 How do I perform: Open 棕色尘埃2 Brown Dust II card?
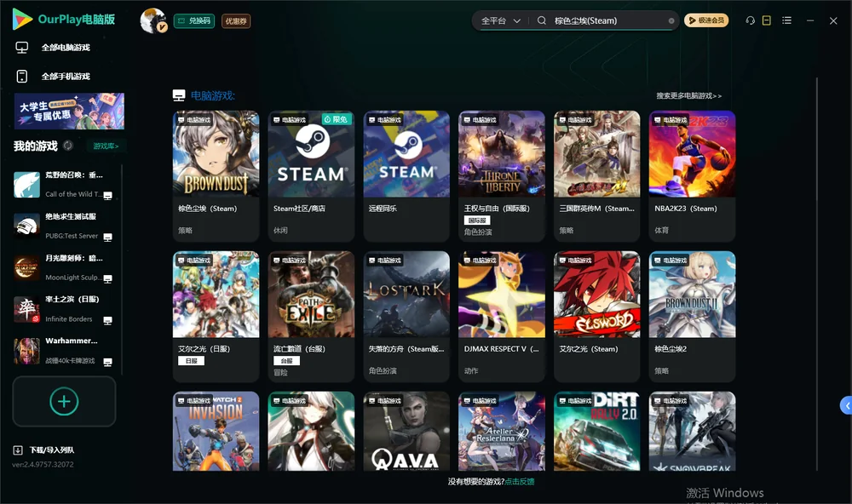pyautogui.click(x=692, y=316)
